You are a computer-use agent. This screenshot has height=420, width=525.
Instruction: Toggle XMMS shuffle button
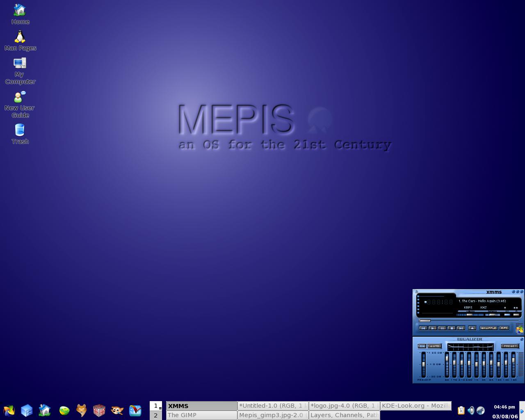[489, 328]
